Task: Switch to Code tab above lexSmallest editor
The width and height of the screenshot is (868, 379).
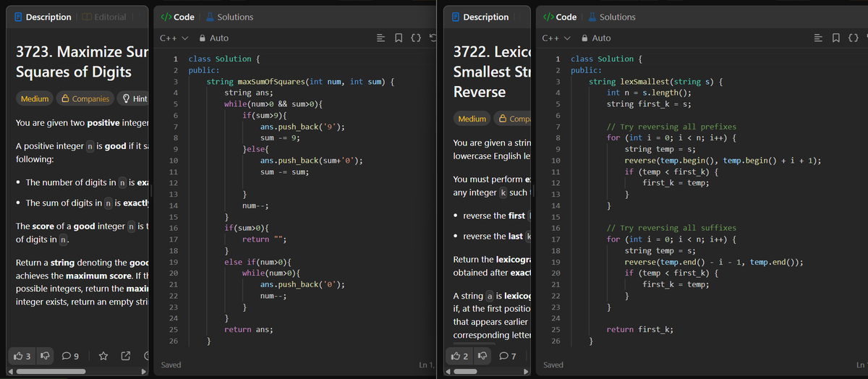Action: [x=559, y=17]
